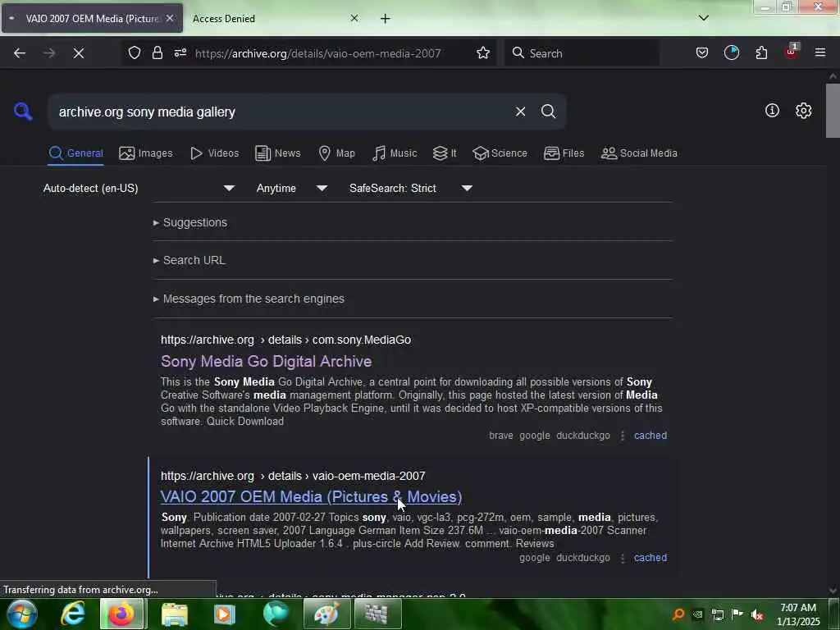Open the Paint palette taskbar icon
The image size is (840, 630).
pyautogui.click(x=326, y=614)
